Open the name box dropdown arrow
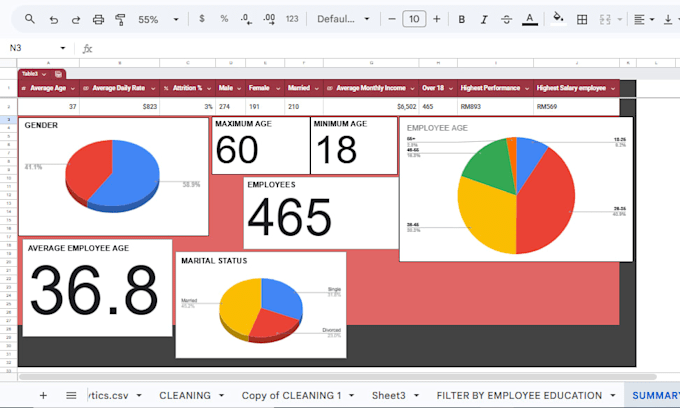Screen dimensions: 680x408 [x=63, y=48]
